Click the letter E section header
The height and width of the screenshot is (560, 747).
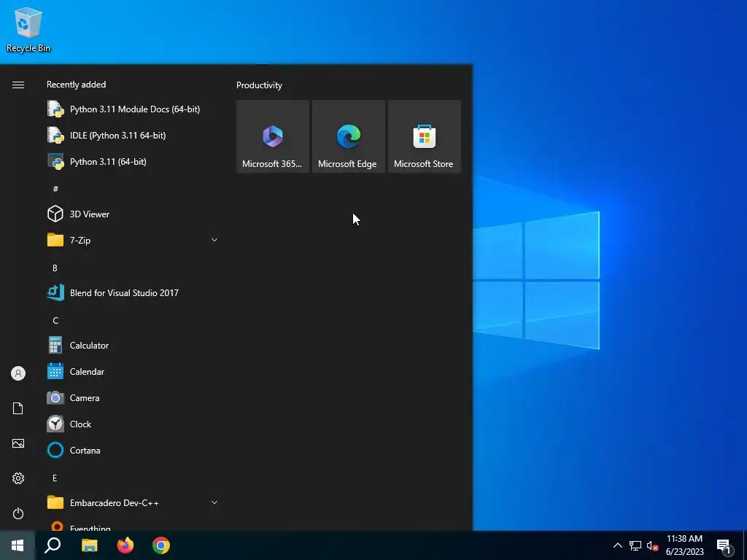pyautogui.click(x=55, y=478)
